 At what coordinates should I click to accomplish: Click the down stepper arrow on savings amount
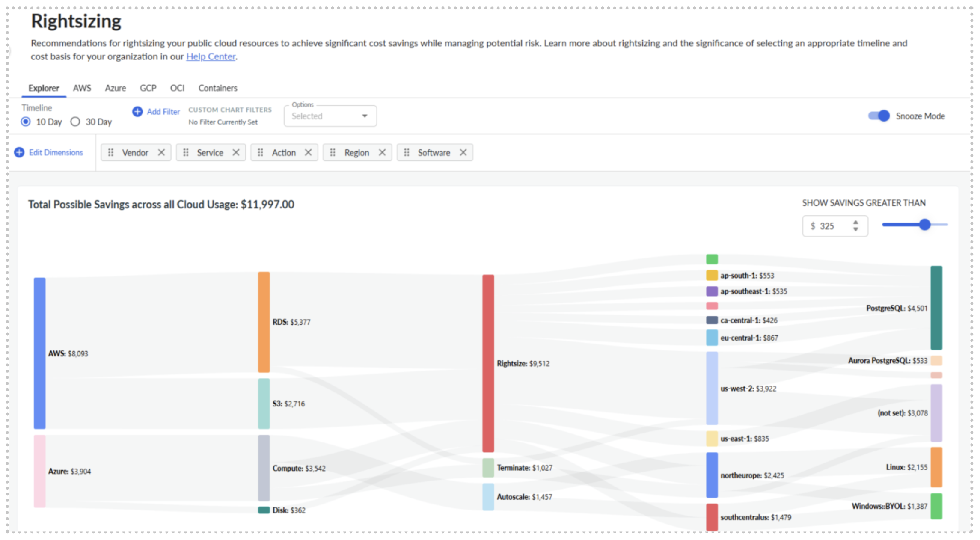point(855,229)
